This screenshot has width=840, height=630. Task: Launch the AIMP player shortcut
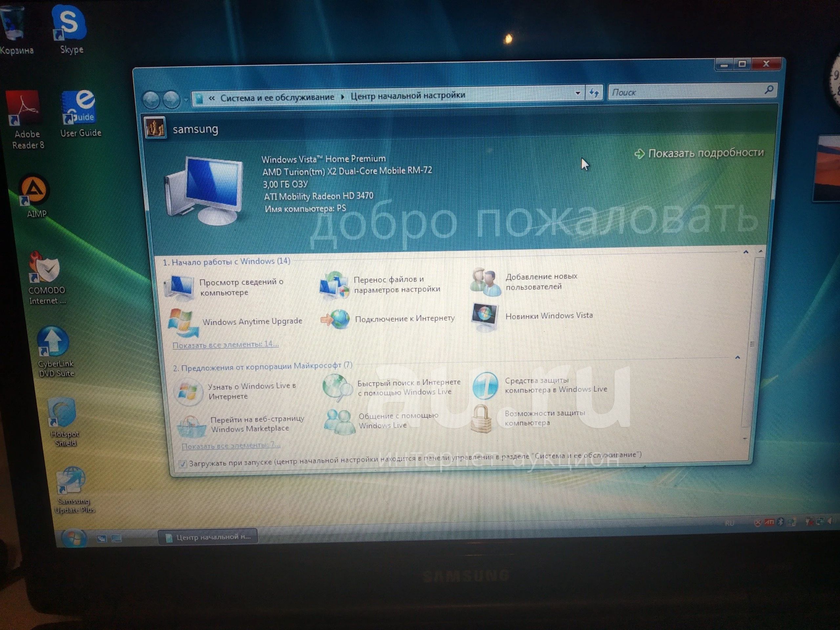tap(35, 196)
